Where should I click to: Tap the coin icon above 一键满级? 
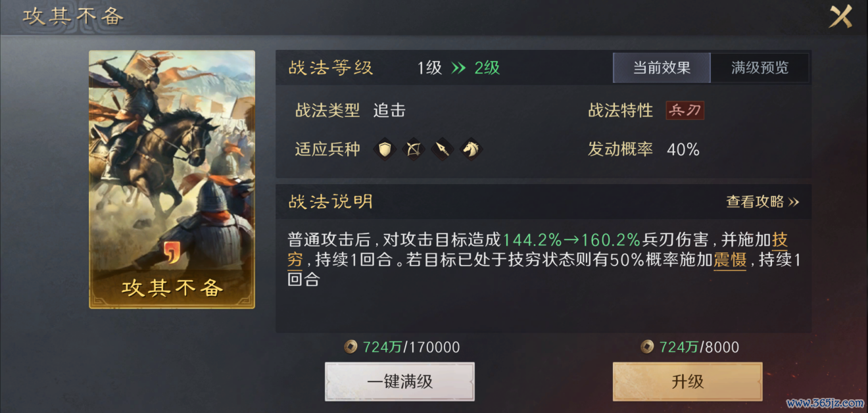(351, 347)
